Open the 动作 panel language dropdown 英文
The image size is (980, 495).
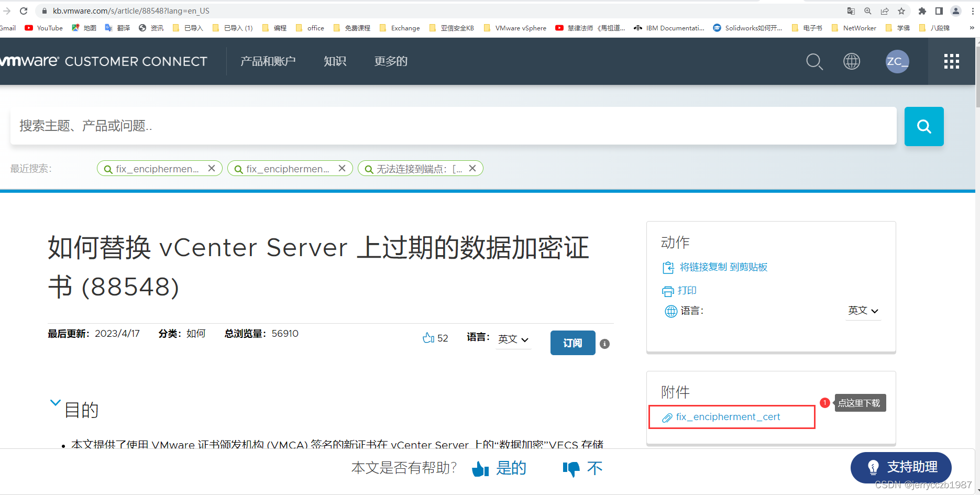click(863, 311)
